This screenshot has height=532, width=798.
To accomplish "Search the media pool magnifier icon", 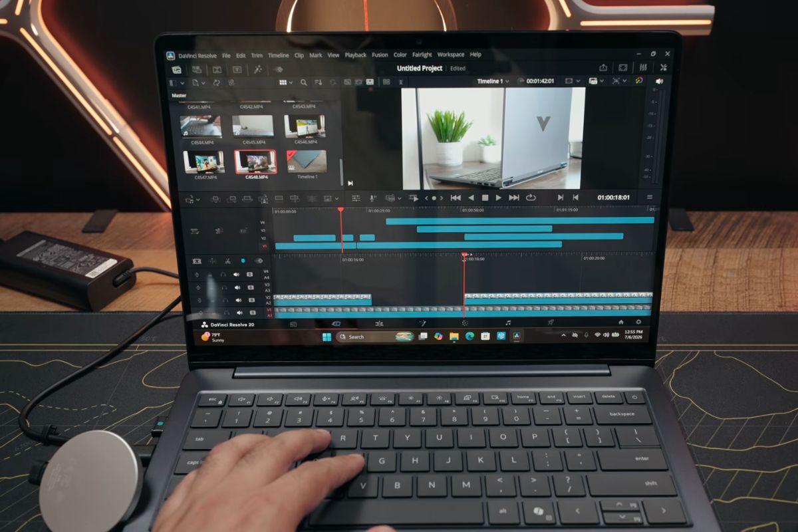I will [x=303, y=82].
